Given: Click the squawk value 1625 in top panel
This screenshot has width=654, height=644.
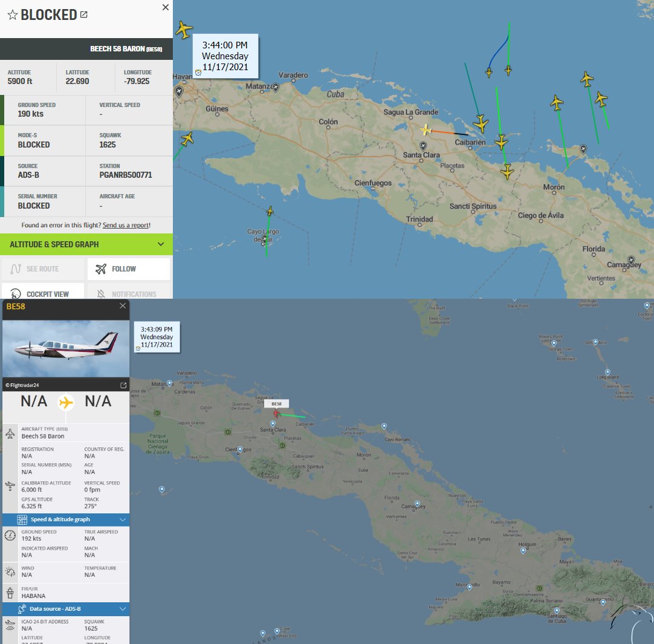Looking at the screenshot, I should (108, 145).
